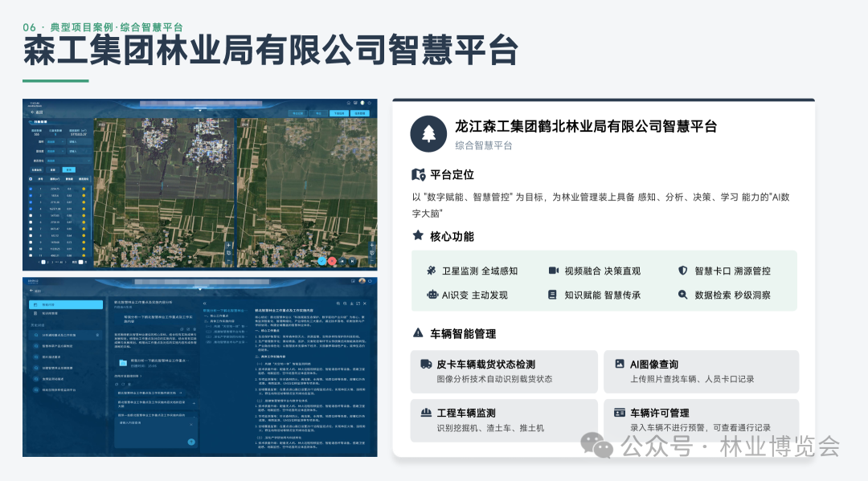Open the selected history conversation with star

click(x=65, y=335)
